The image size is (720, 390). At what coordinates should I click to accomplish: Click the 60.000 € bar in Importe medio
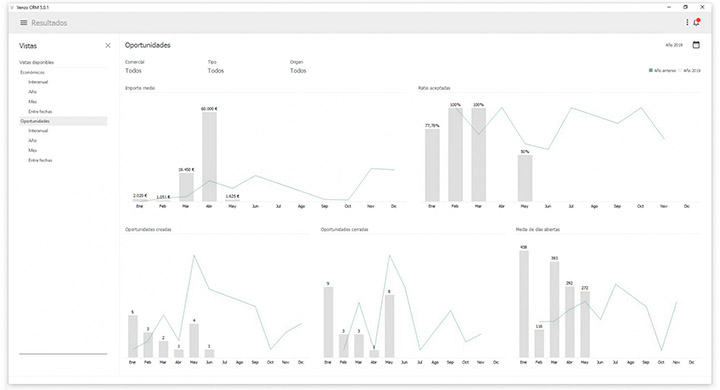pyautogui.click(x=209, y=156)
